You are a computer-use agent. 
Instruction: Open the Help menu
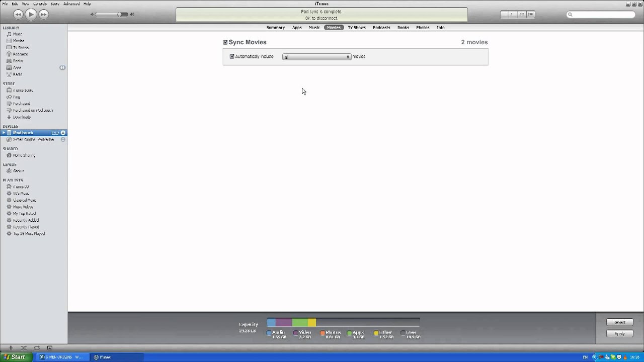87,4
